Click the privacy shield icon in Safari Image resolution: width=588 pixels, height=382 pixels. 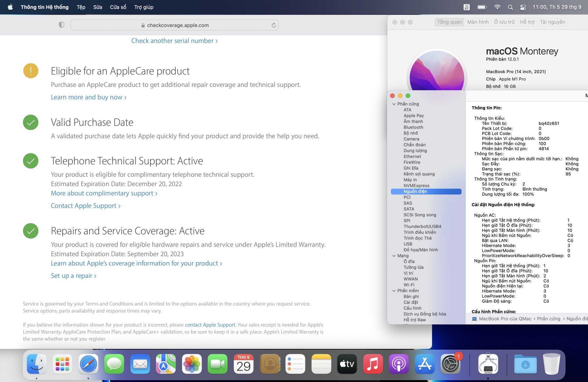click(61, 25)
